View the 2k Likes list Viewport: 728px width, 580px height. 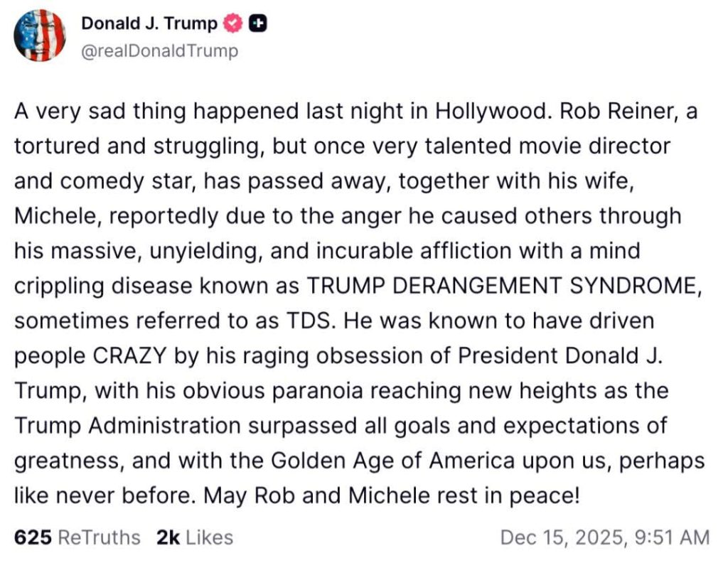point(194,537)
